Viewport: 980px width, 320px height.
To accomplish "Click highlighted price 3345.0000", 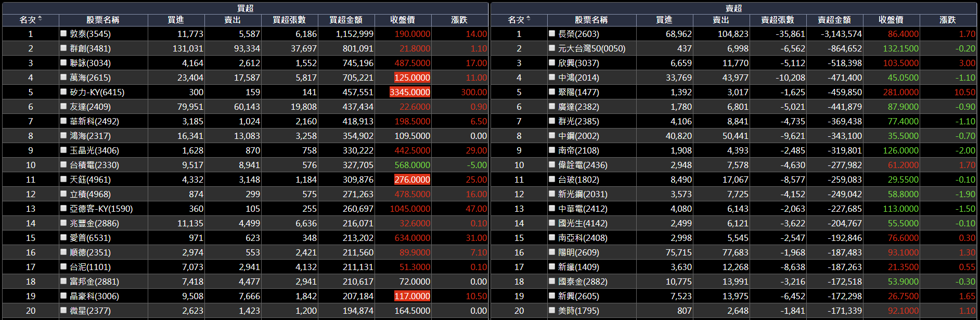I will pyautogui.click(x=410, y=92).
